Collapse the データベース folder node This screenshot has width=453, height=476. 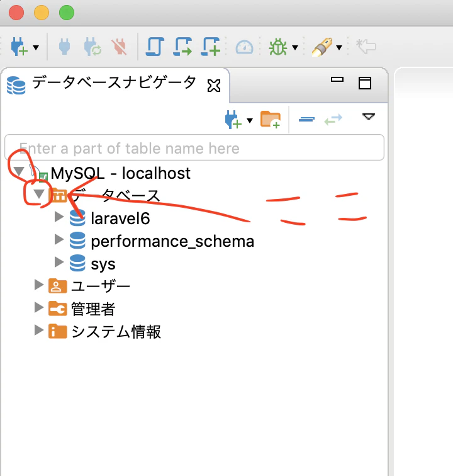pyautogui.click(x=39, y=194)
